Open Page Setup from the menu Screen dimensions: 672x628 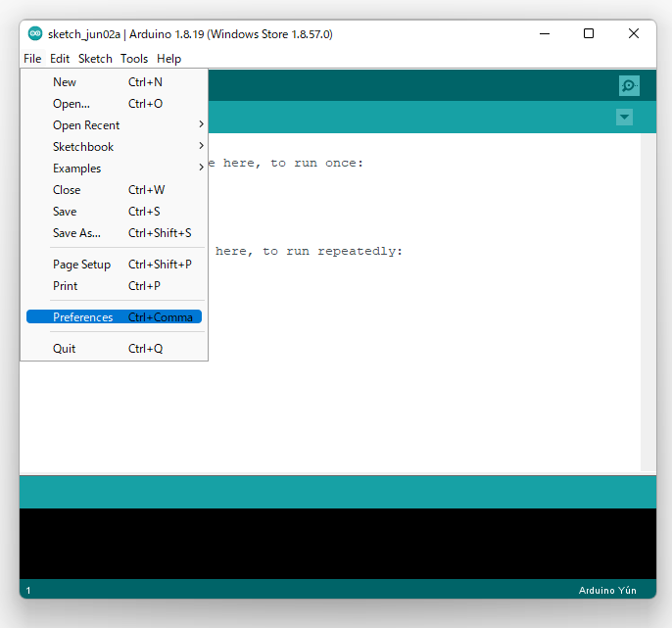click(114, 265)
